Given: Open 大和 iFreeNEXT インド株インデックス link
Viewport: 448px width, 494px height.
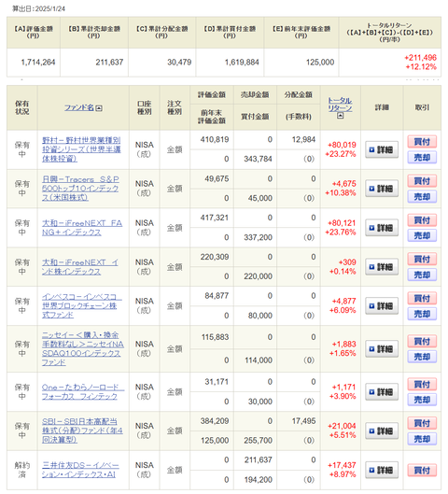Looking at the screenshot, I should click(x=80, y=266).
